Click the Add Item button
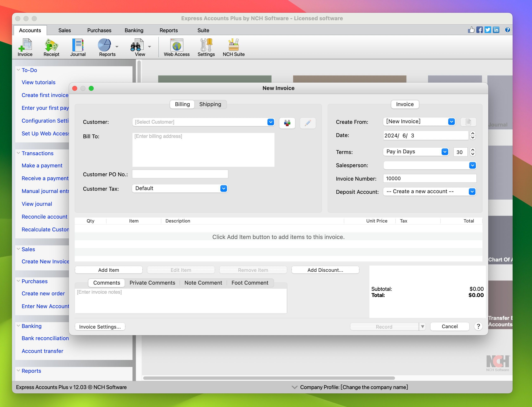Screen dimensions: 532x407 pos(109,269)
